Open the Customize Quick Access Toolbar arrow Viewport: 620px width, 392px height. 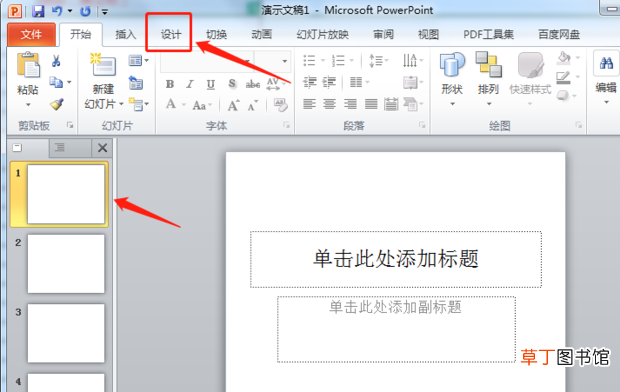105,12
